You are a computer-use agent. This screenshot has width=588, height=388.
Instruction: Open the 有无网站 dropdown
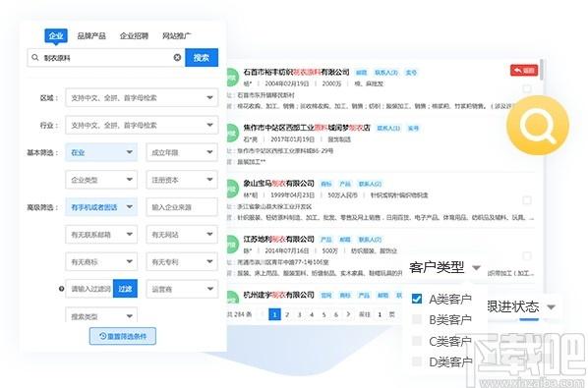point(182,235)
